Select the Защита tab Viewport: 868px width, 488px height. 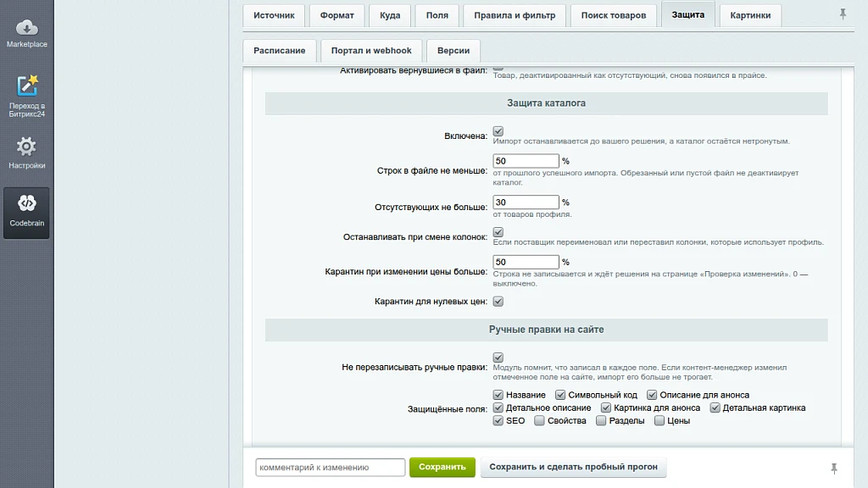(x=688, y=15)
